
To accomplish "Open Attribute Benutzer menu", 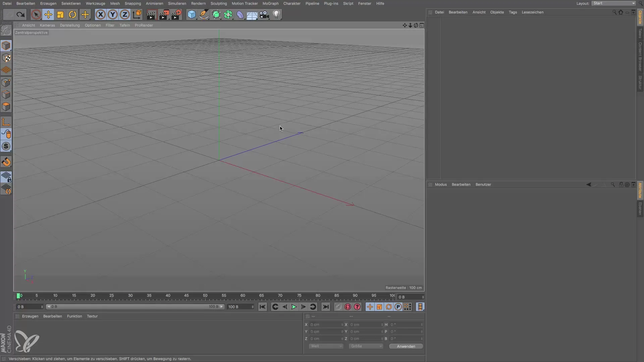I will [483, 184].
